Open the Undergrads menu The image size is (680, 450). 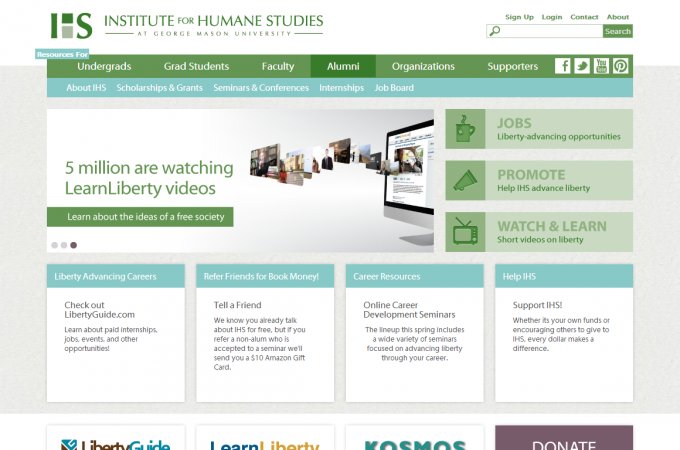104,66
